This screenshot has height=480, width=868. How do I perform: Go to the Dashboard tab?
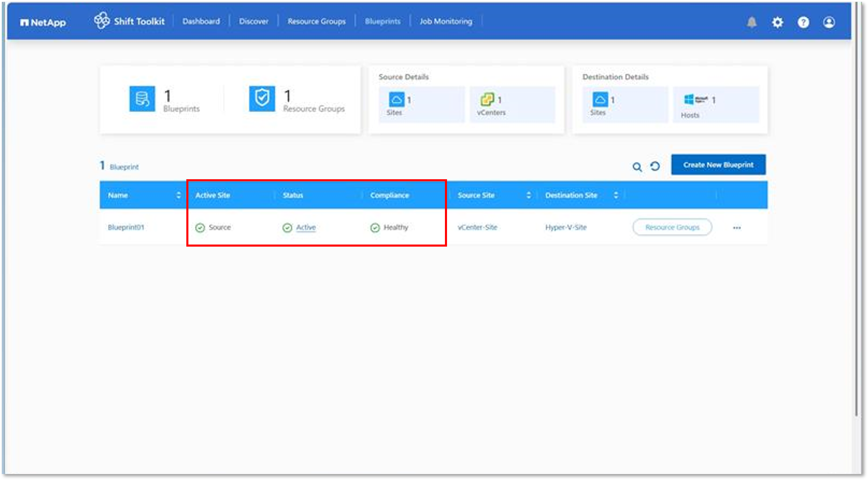click(x=201, y=21)
